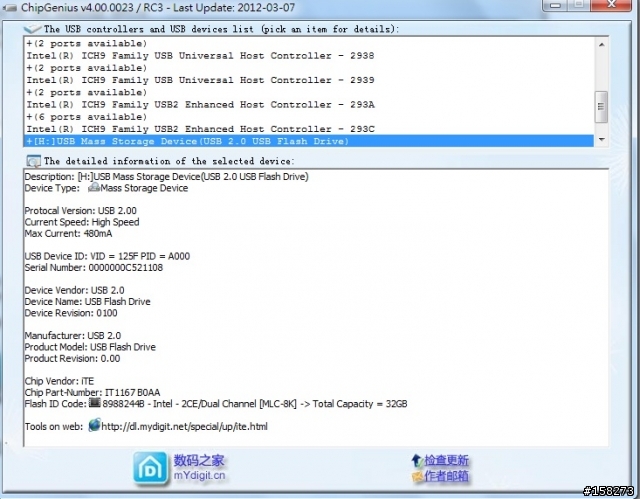640x499 pixels.
Task: Click the Serial Number 0000000C521108 text
Action: click(x=93, y=268)
